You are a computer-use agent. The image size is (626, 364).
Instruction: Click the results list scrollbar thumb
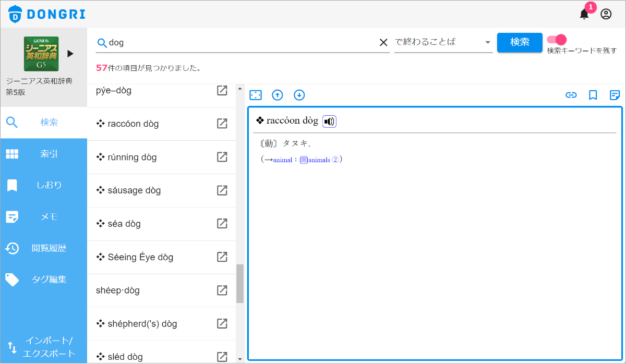click(x=240, y=283)
